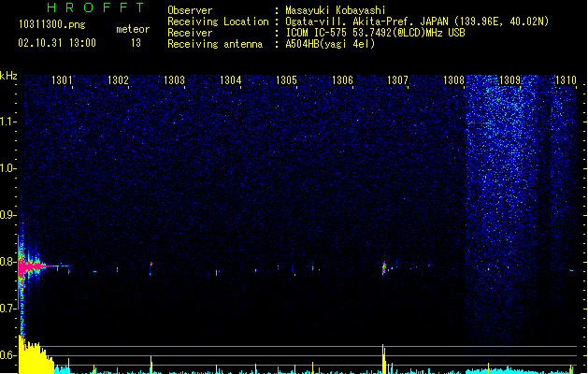The height and width of the screenshot is (374, 588).
Task: Click the date stamp 02.10.31 13:00
Action: point(57,43)
